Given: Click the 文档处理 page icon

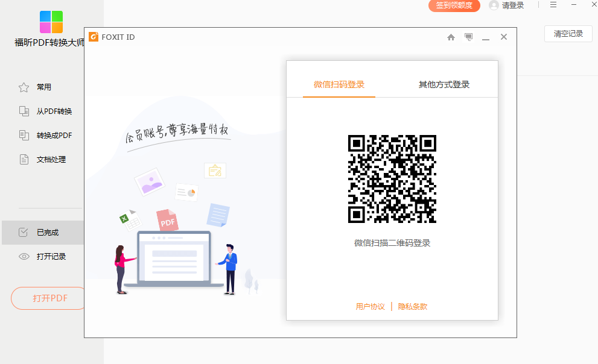Looking at the screenshot, I should coord(24,160).
